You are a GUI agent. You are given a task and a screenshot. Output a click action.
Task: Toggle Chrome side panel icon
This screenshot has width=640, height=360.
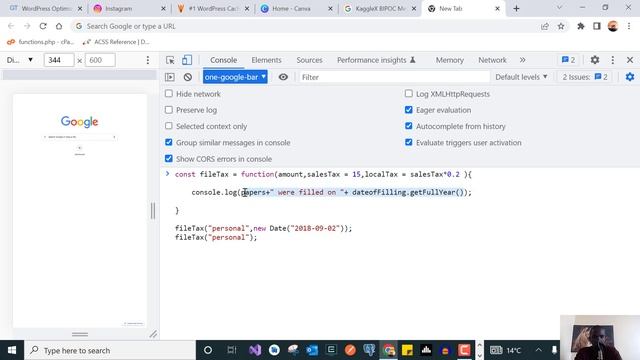[597, 26]
